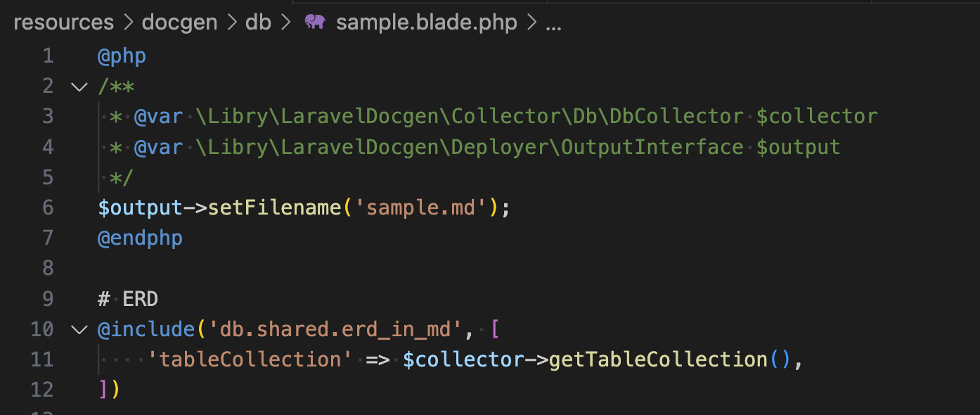Click sample.blade.php in the breadcrumb
980x415 pixels.
click(426, 23)
